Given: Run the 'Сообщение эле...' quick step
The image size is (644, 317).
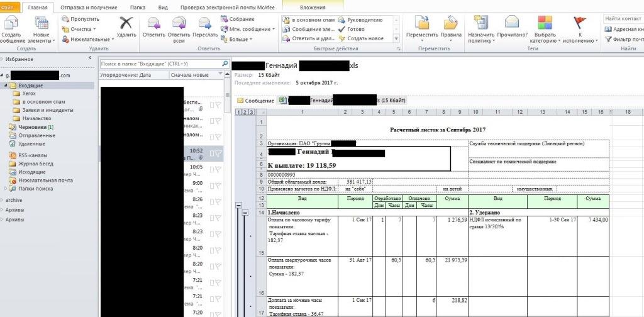Looking at the screenshot, I should click(x=308, y=29).
